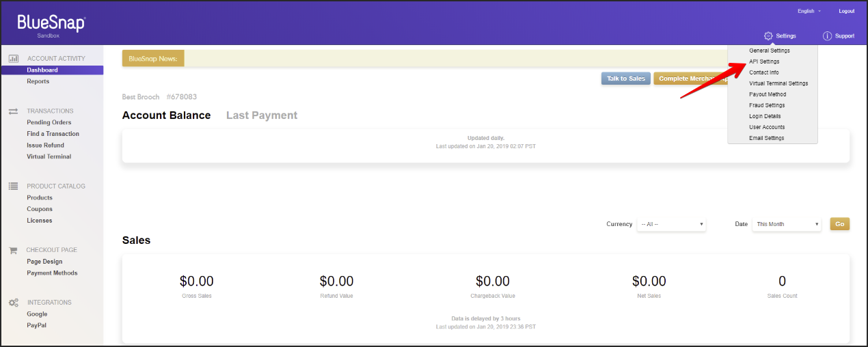Click the Refund Value $0.00 amount
This screenshot has width=868, height=347.
coord(336,281)
